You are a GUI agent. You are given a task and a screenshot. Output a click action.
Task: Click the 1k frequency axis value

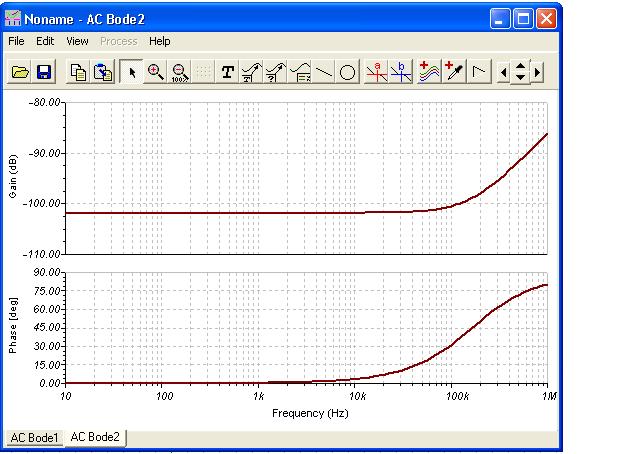point(258,396)
